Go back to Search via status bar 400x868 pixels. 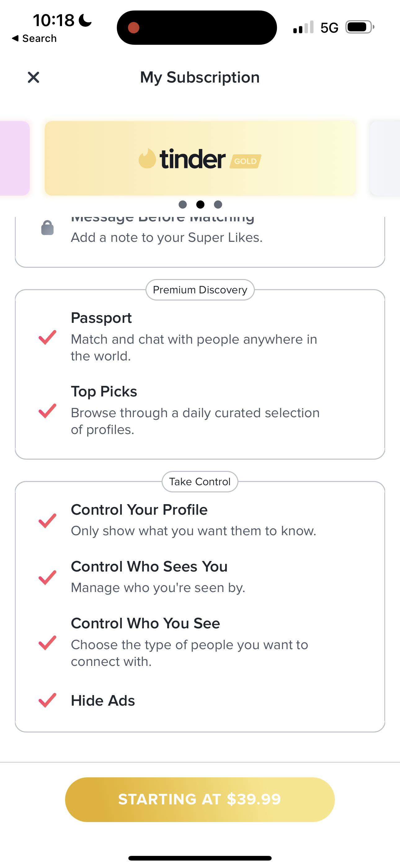(34, 38)
